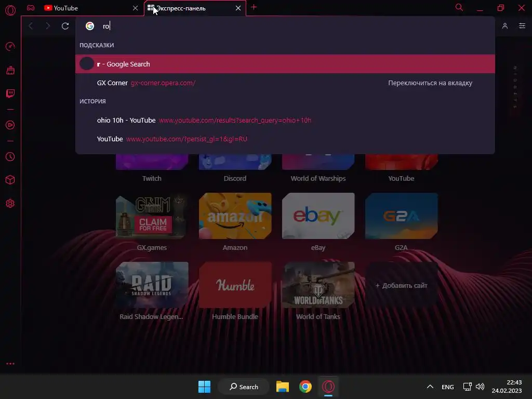Open a new tab with plus button

[x=254, y=7]
